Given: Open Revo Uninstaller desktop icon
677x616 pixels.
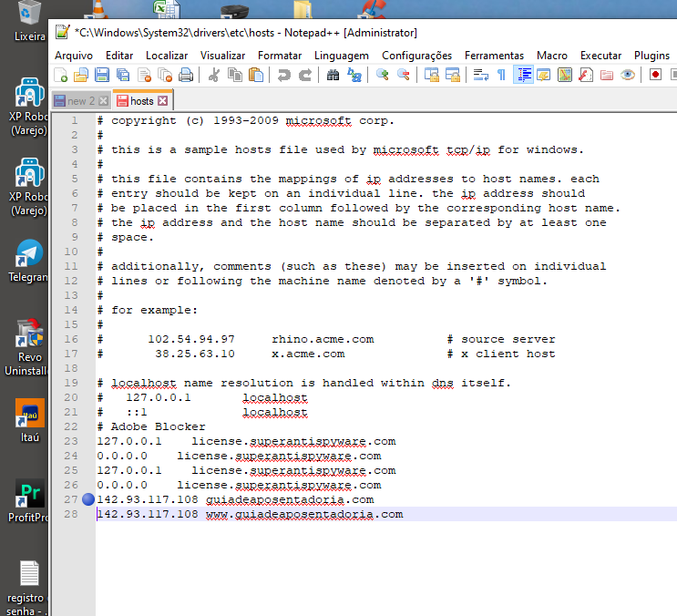Looking at the screenshot, I should pos(26,347).
